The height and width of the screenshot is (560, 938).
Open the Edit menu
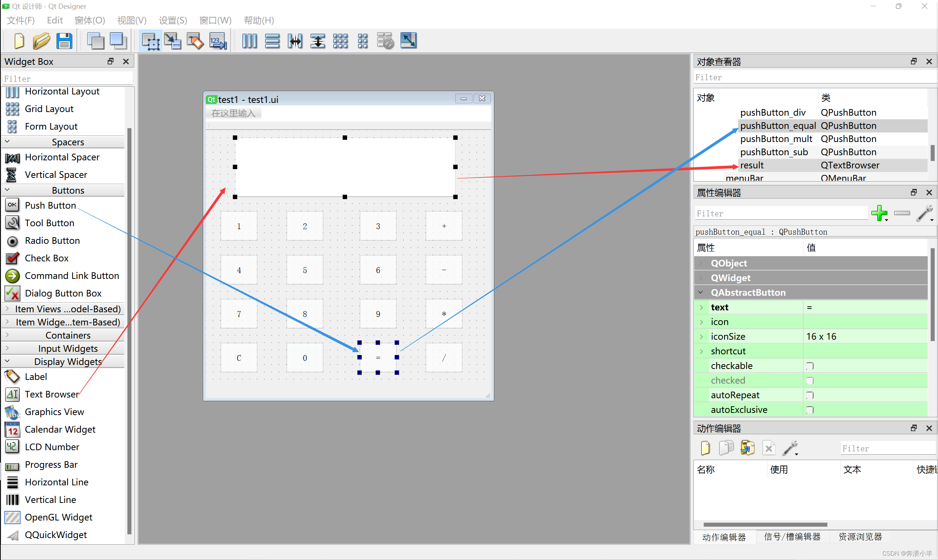pos(55,20)
